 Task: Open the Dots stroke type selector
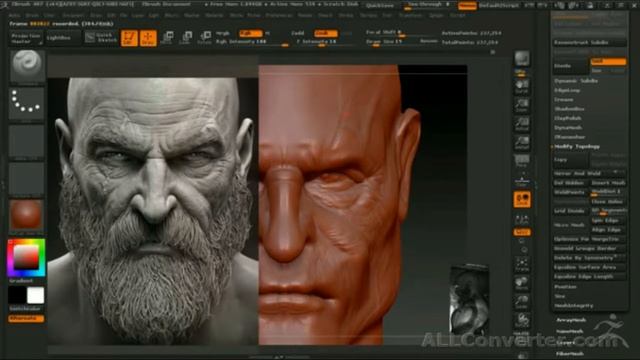tap(27, 103)
